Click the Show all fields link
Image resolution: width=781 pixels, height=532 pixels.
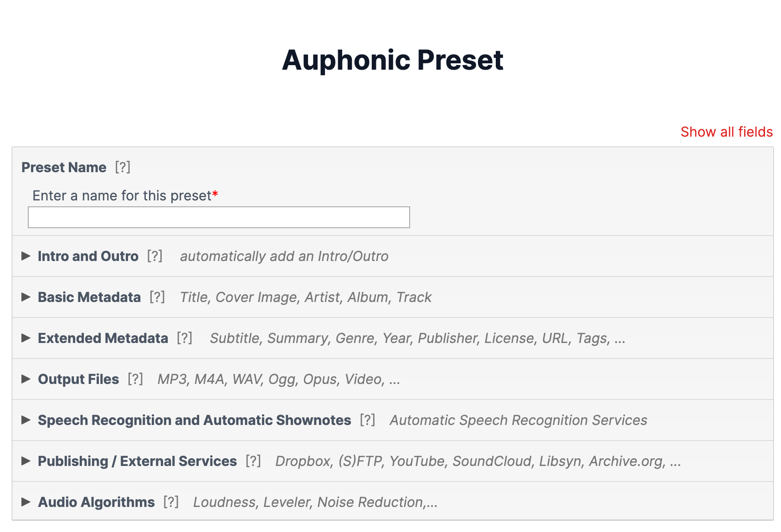pos(727,132)
